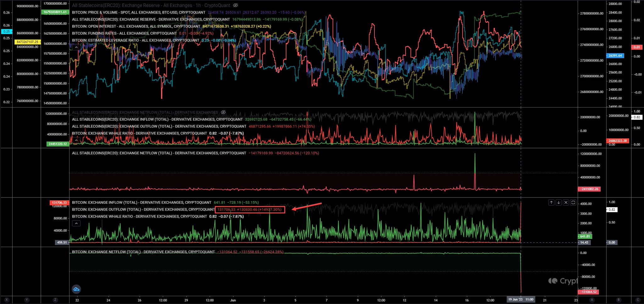644x304 pixels.
Task: Click the 26 date marker on time axis
Action: (x=140, y=300)
